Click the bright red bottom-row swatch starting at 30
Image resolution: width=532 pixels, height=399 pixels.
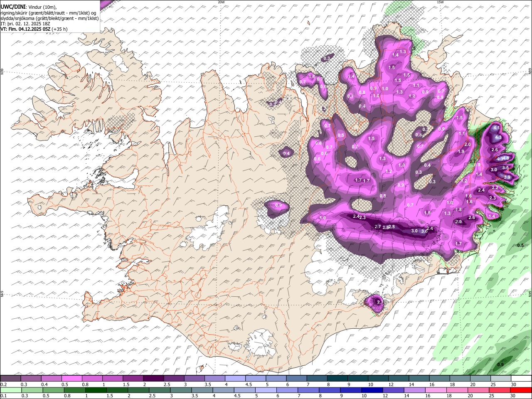[x=521, y=390]
